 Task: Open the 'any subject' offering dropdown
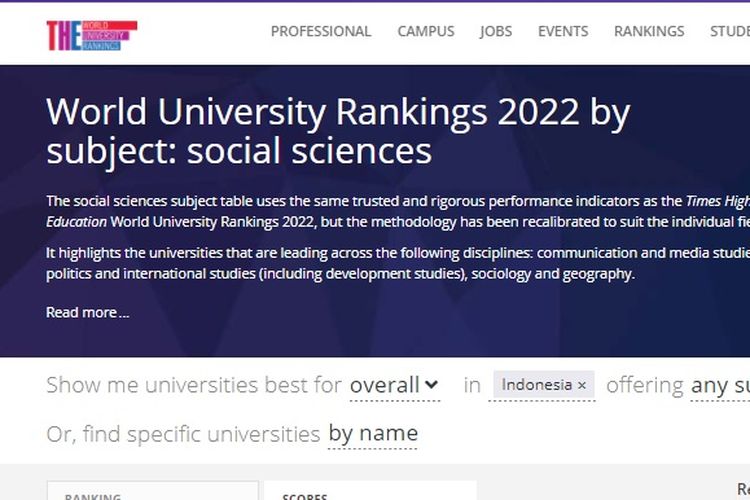tap(720, 386)
